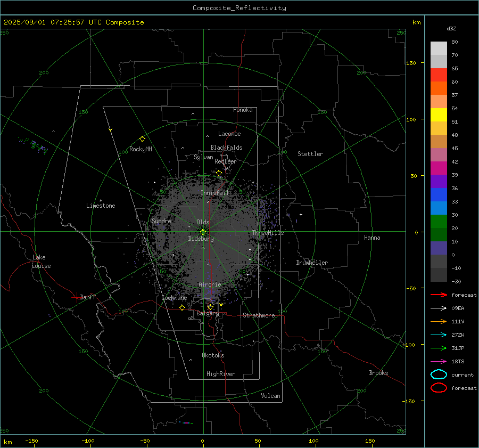Click the Okotoks label
Viewport: 479px width, 448px height.
(213, 355)
